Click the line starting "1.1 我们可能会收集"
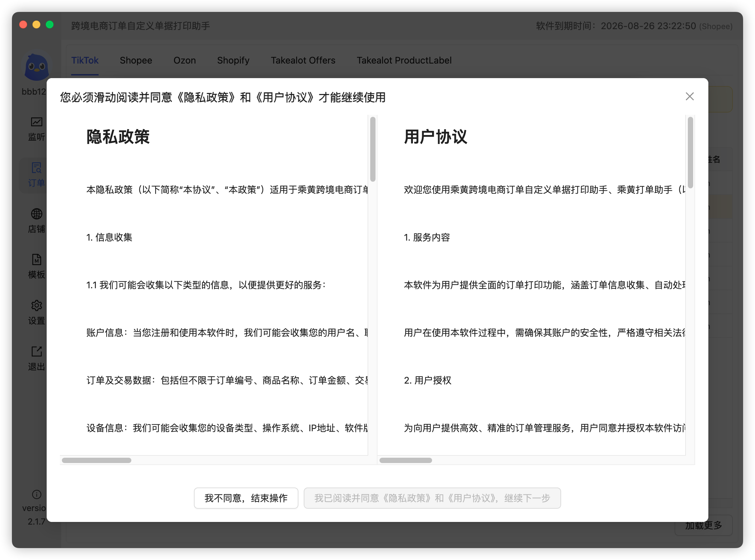The width and height of the screenshot is (755, 560). [206, 285]
